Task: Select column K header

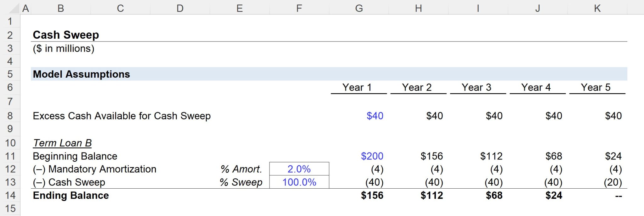Action: (597, 8)
